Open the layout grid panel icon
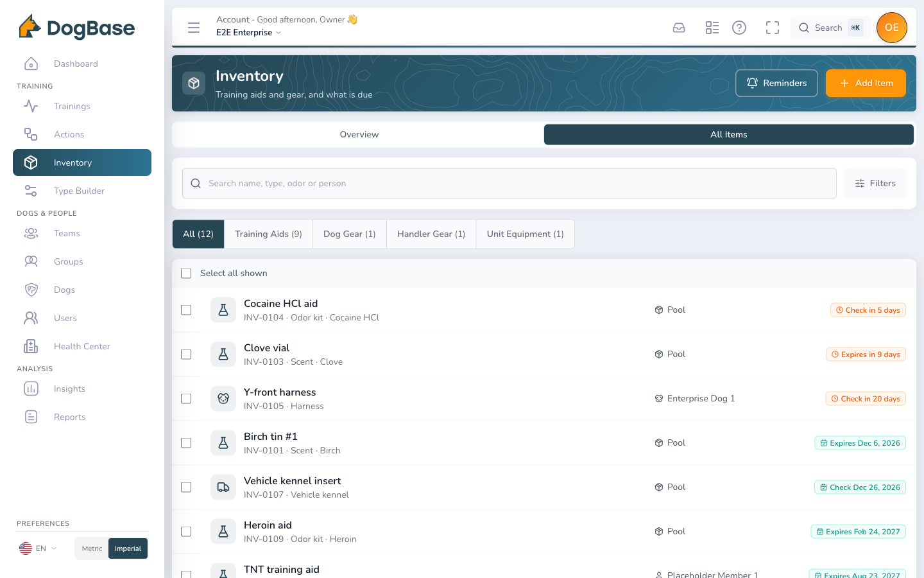 (712, 28)
